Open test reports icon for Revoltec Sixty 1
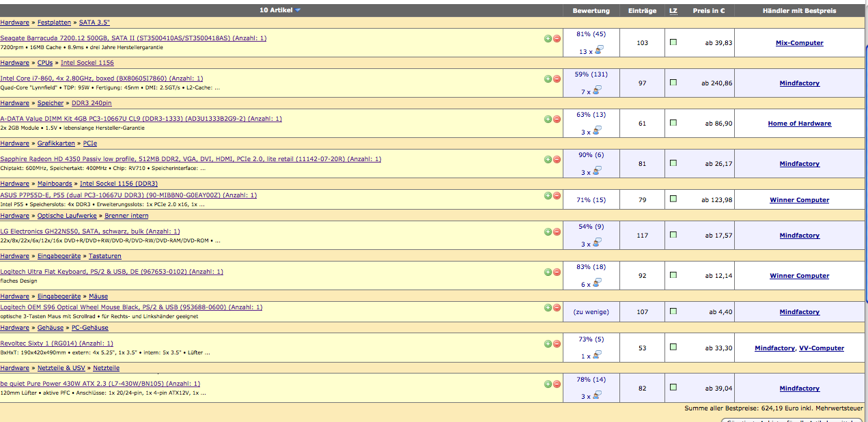The image size is (868, 422). pos(597,355)
